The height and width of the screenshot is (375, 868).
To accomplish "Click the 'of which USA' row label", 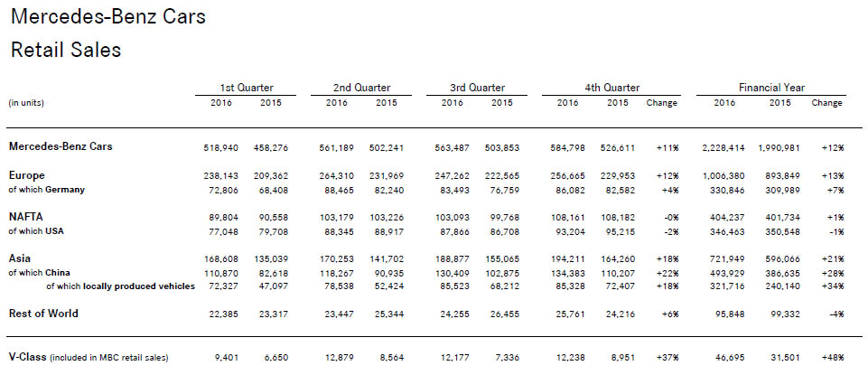I will click(x=36, y=231).
